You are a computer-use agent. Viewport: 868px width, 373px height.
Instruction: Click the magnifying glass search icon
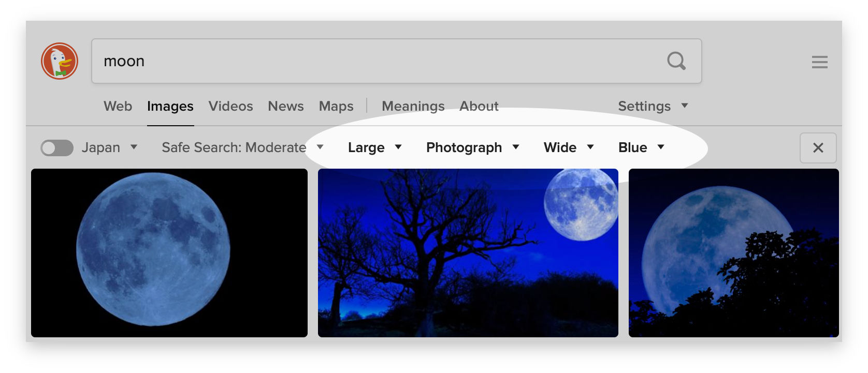(x=676, y=61)
